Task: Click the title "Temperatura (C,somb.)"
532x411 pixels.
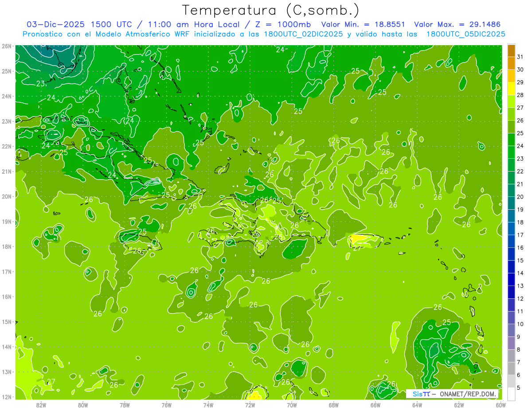Action: point(271,10)
